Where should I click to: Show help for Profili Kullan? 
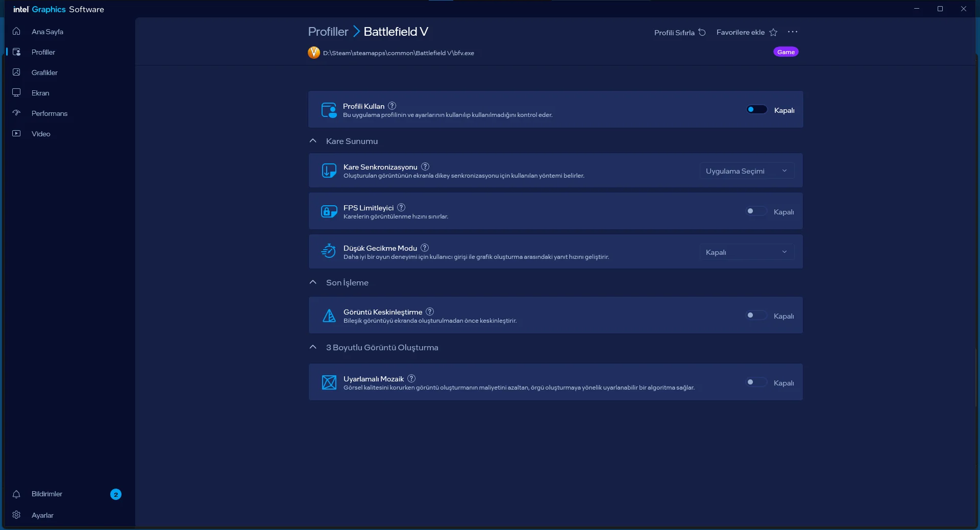pyautogui.click(x=392, y=106)
